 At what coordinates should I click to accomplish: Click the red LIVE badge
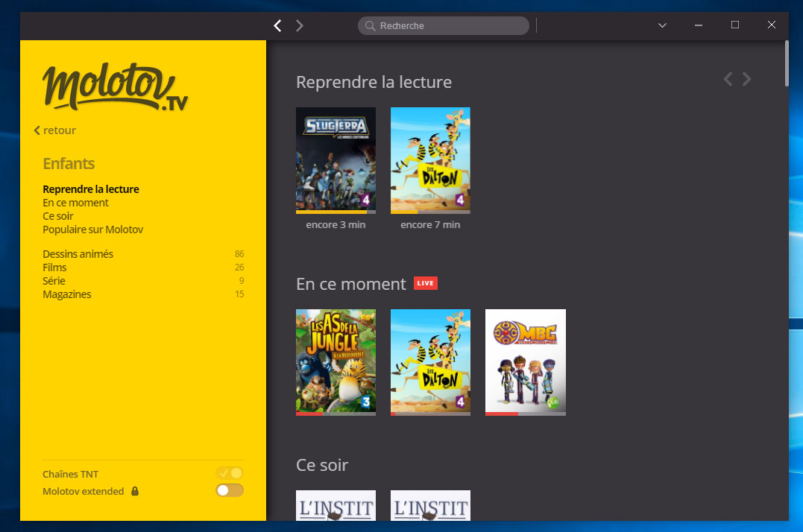click(426, 283)
